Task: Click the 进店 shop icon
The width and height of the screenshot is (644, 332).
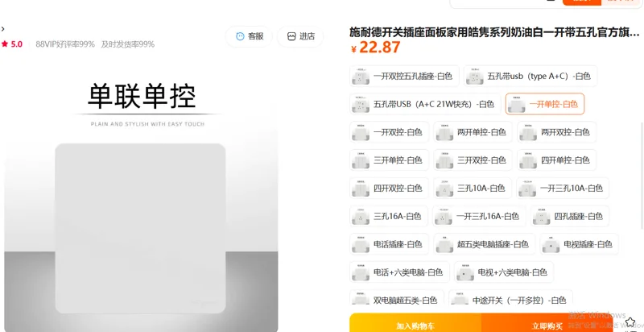Action: (291, 36)
